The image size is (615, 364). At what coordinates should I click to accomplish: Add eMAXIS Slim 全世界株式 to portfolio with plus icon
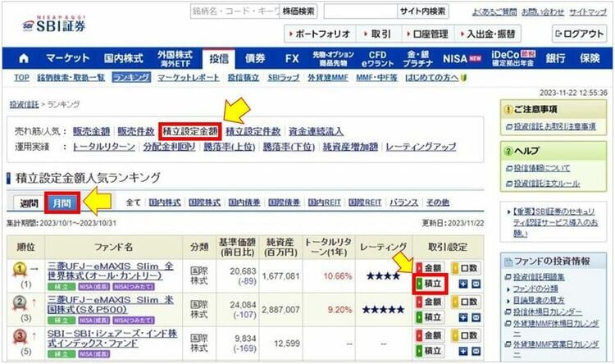click(x=462, y=284)
